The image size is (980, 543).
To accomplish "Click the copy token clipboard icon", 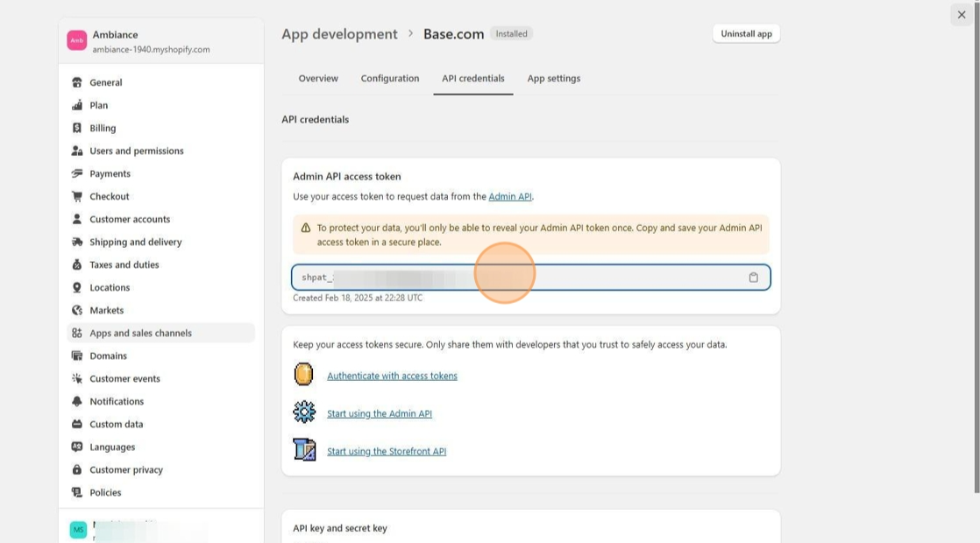I will tap(753, 278).
